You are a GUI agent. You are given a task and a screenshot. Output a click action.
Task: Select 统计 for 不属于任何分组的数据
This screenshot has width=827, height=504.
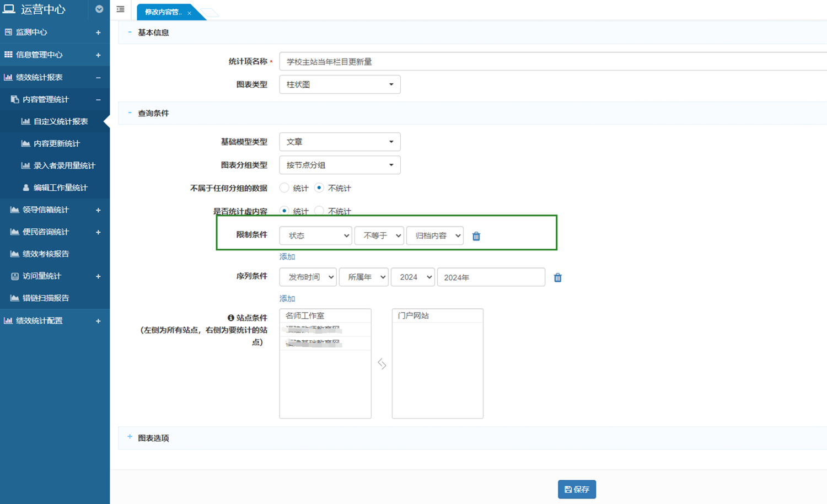(284, 188)
